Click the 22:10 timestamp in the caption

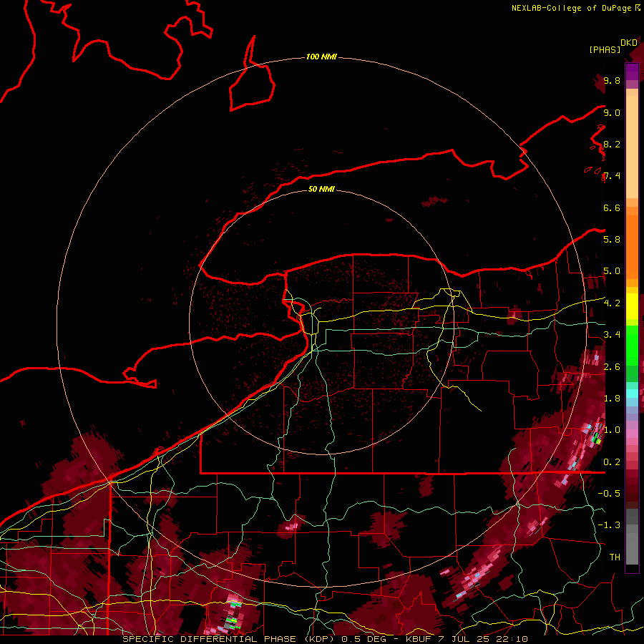(x=512, y=639)
